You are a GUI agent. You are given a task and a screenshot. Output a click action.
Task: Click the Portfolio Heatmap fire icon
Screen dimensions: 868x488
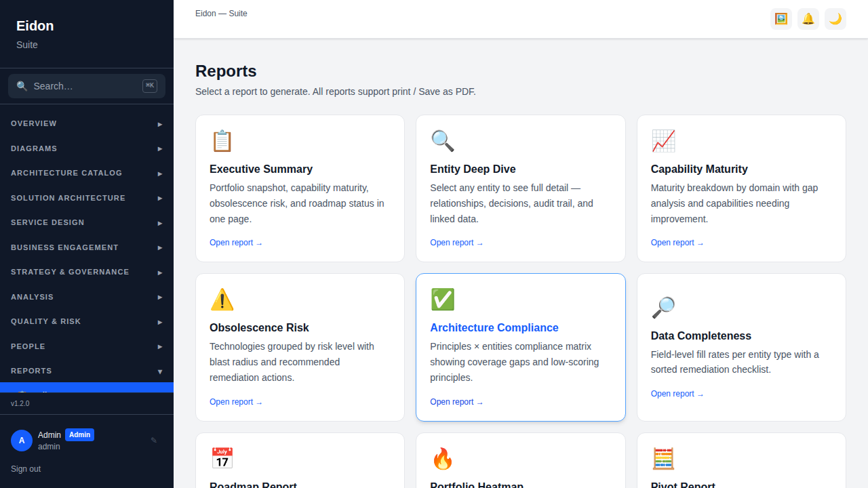tap(442, 459)
